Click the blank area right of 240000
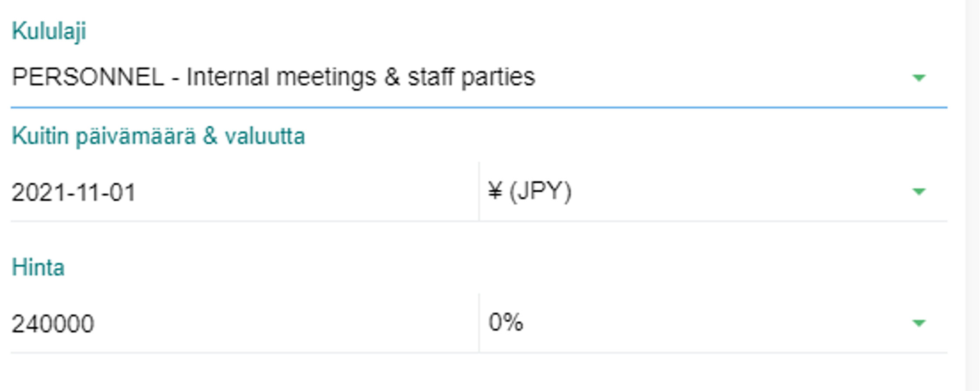The image size is (980, 391). (283, 324)
